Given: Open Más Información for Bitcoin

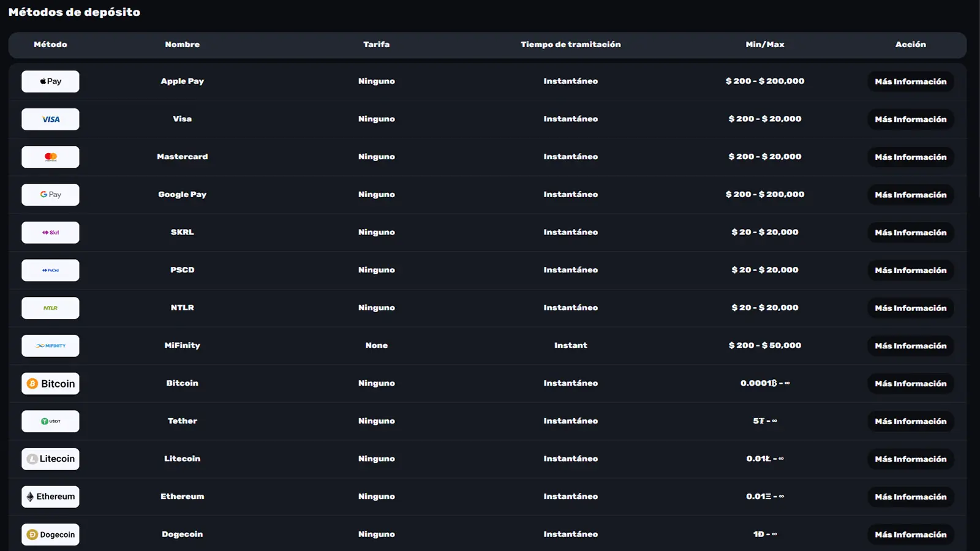Looking at the screenshot, I should tap(911, 383).
